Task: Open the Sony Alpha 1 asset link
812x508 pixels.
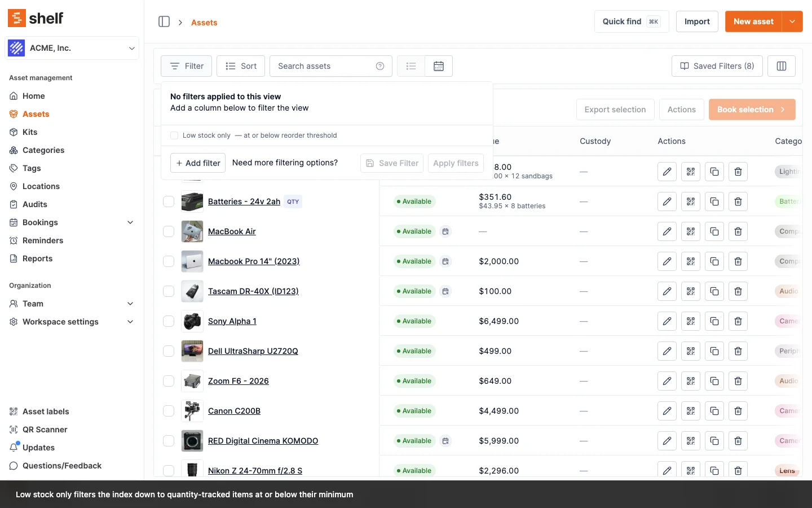Action: coord(232,321)
